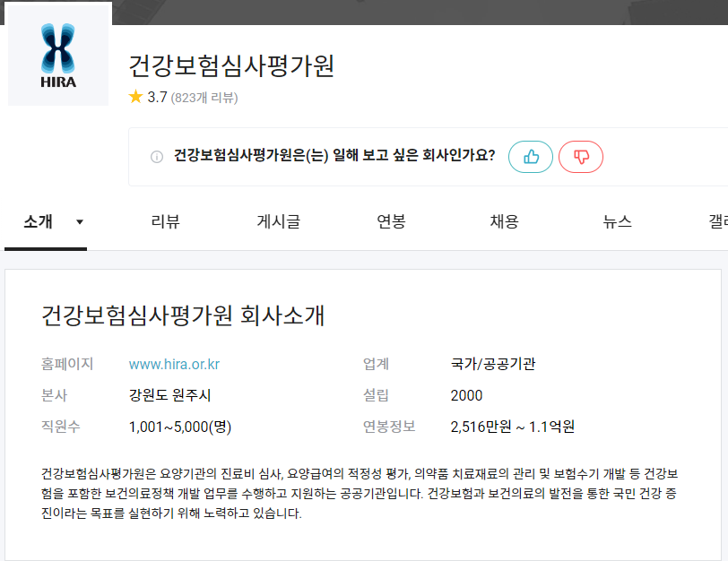Click the 국가/공공기관 industry value
The height and width of the screenshot is (561, 728).
point(492,364)
